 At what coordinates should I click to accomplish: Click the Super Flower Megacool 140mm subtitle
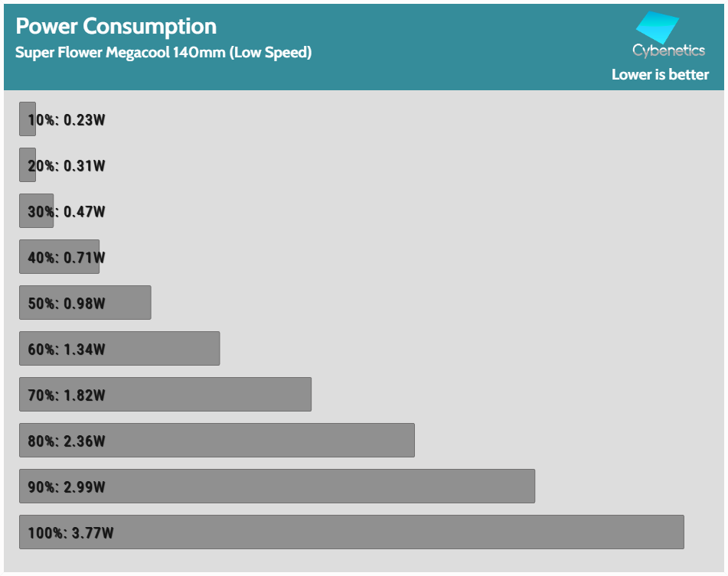163,53
